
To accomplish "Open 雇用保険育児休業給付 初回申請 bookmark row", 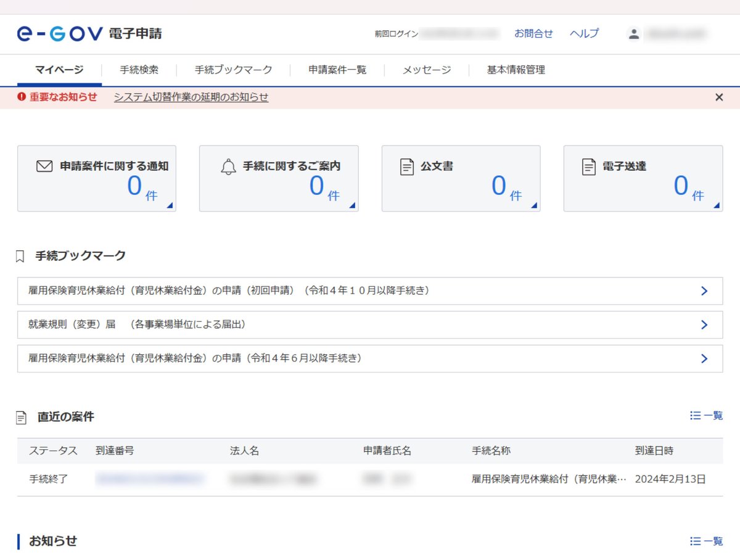I will point(370,291).
